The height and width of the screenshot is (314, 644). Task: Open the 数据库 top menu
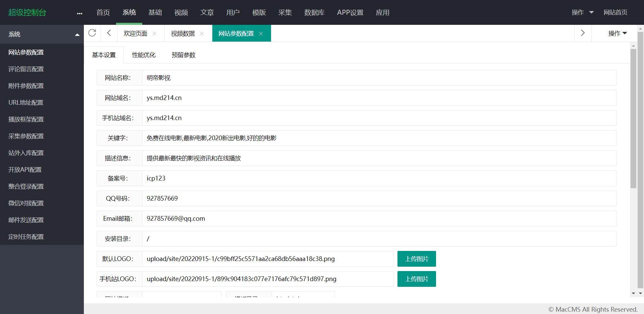(314, 12)
